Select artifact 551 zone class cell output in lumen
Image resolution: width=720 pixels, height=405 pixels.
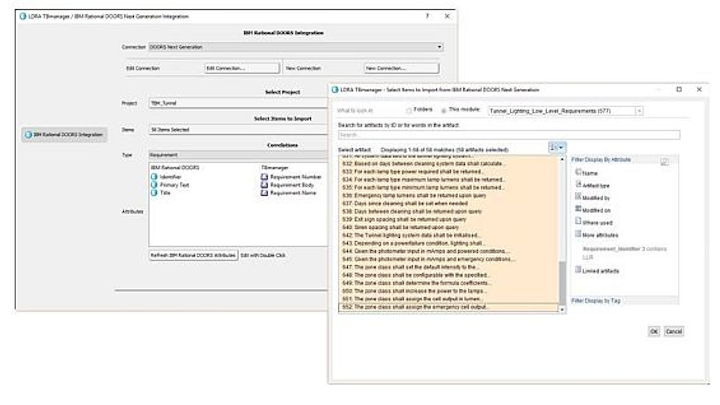pyautogui.click(x=449, y=299)
